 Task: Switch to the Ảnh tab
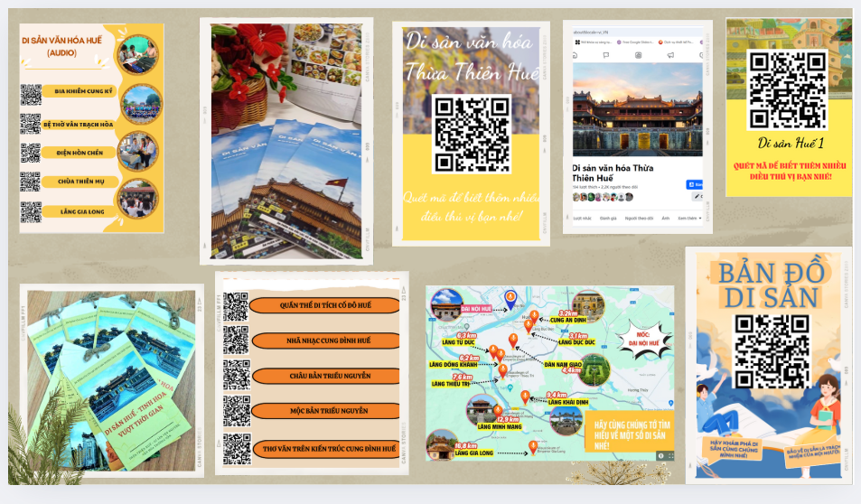pos(666,218)
